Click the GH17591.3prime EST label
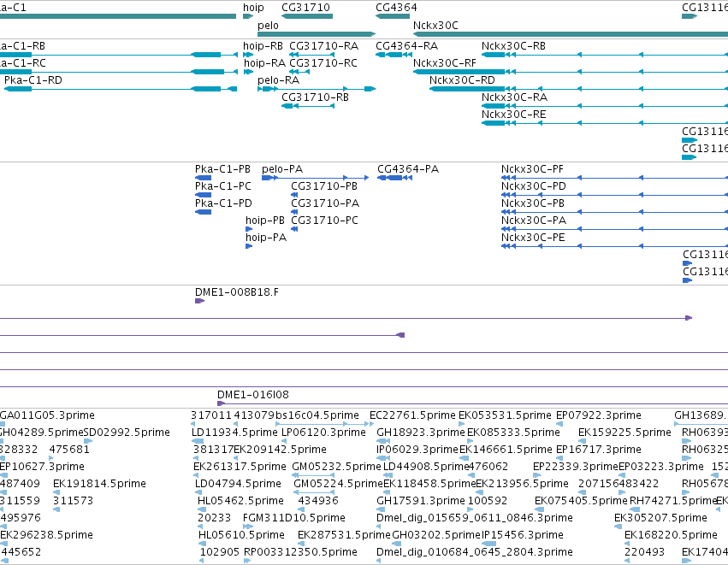The width and height of the screenshot is (728, 565). click(421, 501)
